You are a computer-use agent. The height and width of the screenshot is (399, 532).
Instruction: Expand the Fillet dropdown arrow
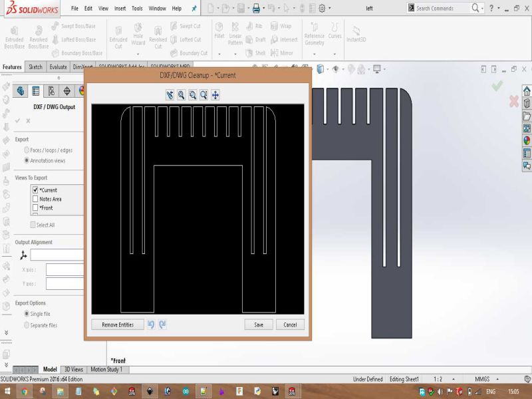tap(219, 54)
